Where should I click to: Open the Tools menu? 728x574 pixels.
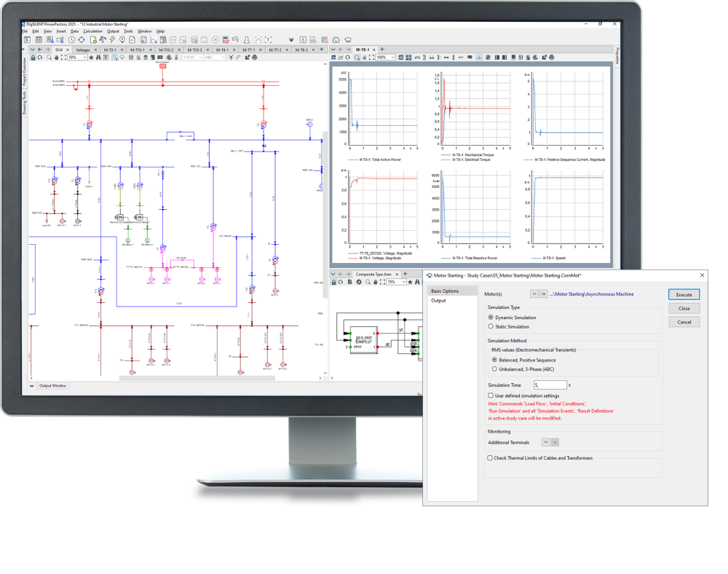(128, 31)
